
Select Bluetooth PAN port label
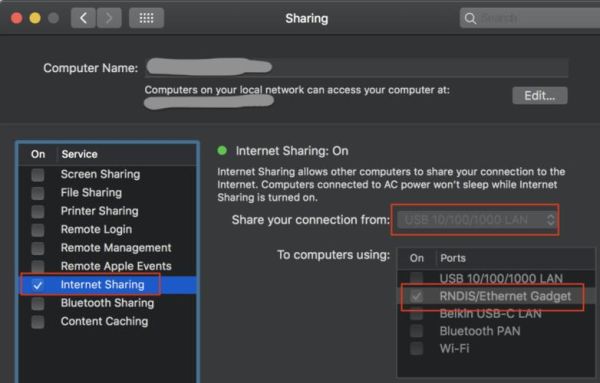pos(480,331)
